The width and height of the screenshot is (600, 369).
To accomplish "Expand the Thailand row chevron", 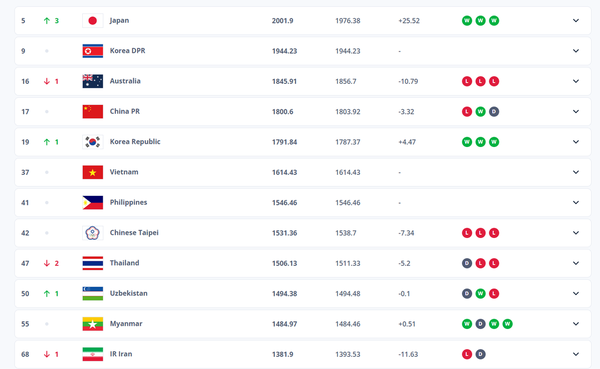I will coord(576,263).
